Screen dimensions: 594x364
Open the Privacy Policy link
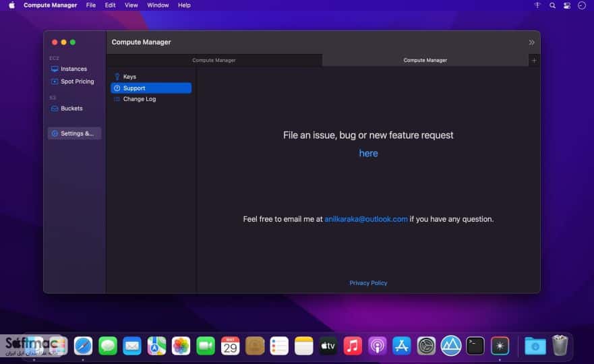[368, 283]
